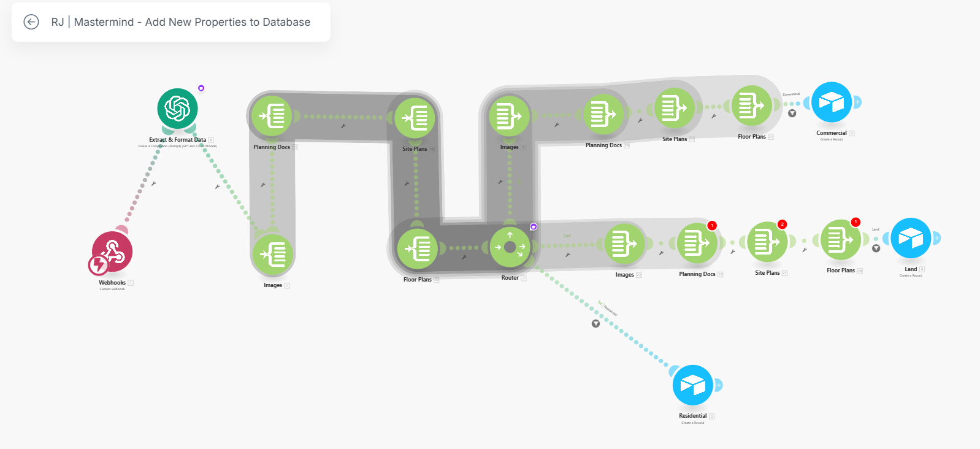Open the Webhooks custom webhook module
Image resolution: width=980 pixels, height=449 pixels.
tap(112, 251)
